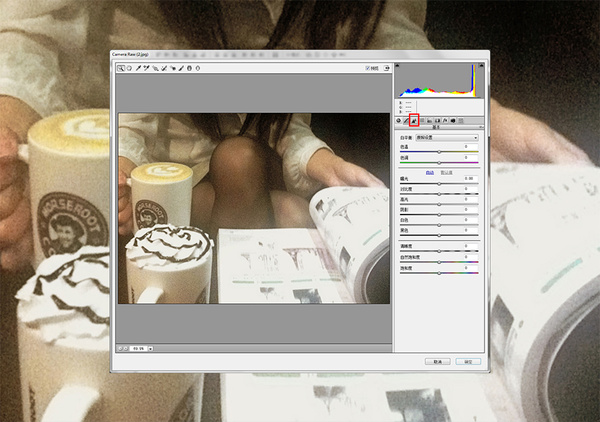Switch to the Basic panel tab icon
Image resolution: width=600 pixels, height=422 pixels.
click(398, 121)
